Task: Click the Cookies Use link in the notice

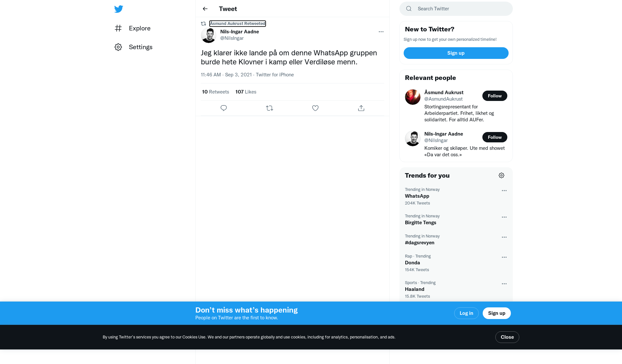Action: (x=194, y=337)
